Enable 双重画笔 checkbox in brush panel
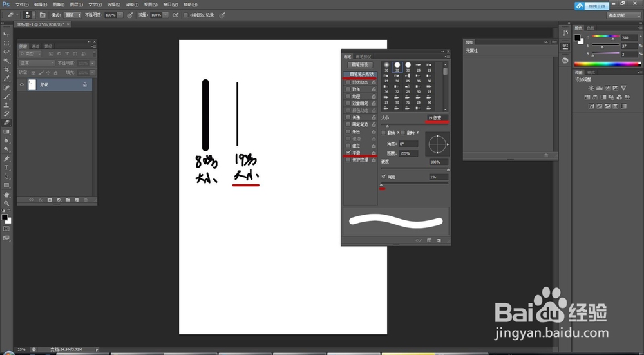Viewport: 644px width, 355px height. [x=348, y=103]
